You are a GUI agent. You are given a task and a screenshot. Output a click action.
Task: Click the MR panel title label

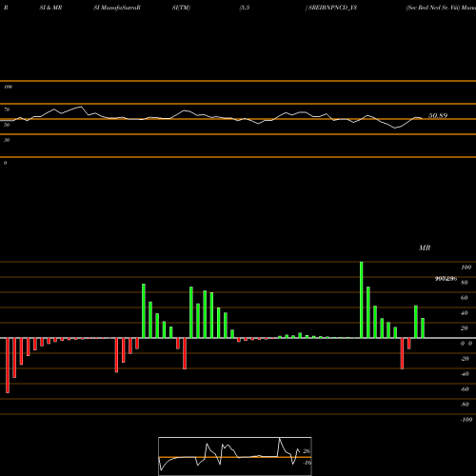coord(425,248)
